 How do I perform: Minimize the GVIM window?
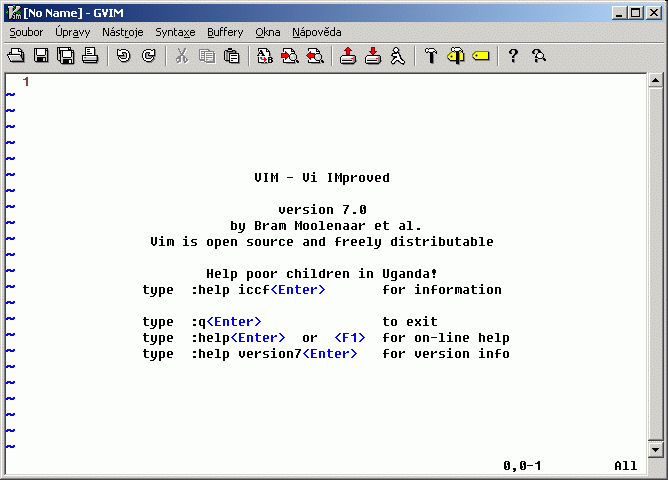coord(619,13)
